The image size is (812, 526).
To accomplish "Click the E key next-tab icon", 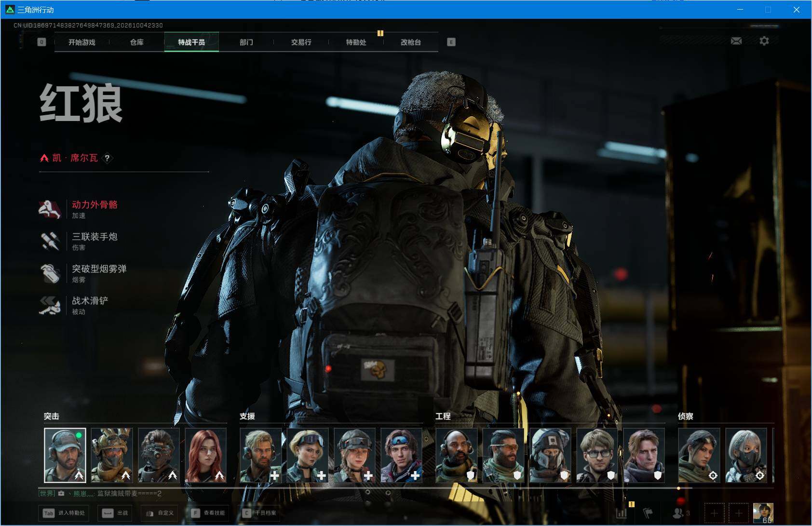I will tap(451, 42).
